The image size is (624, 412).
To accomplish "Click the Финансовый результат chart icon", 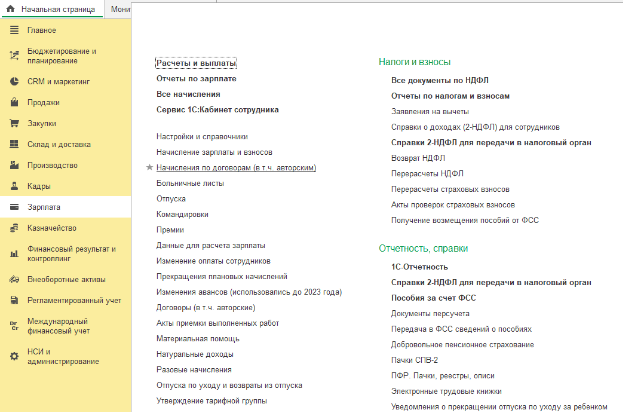I will (14, 254).
